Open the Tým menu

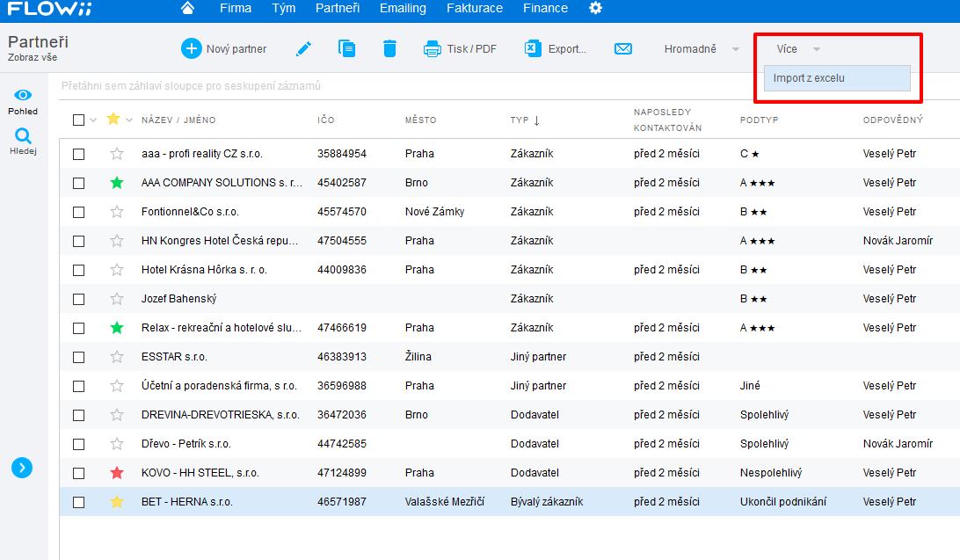[283, 8]
